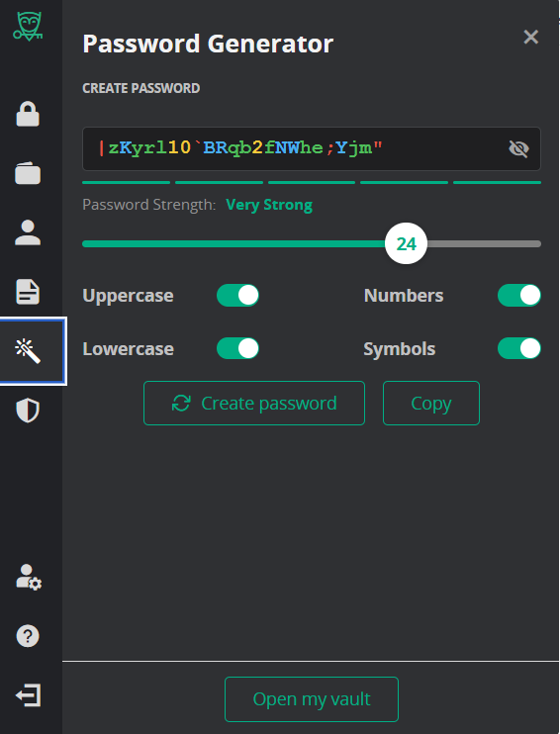
Task: Disable the Uppercase toggle
Action: point(237,296)
